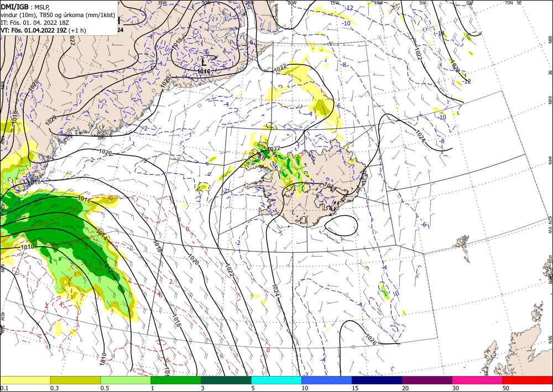Click the legend value '0.5'
This screenshot has width=553, height=392.
coord(105,388)
